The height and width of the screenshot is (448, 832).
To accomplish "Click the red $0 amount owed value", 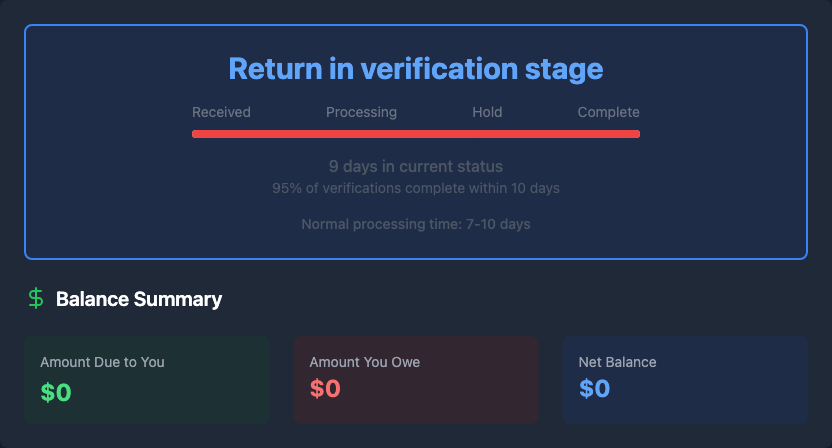I will coord(325,389).
